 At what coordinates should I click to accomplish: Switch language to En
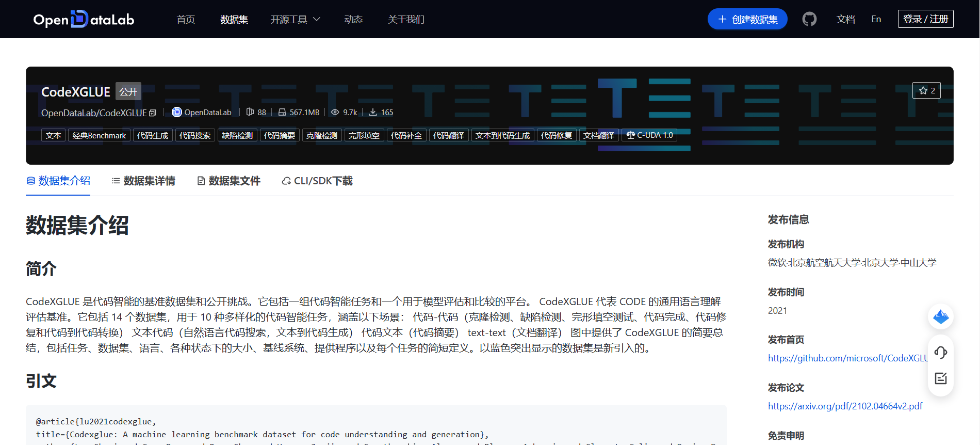876,19
